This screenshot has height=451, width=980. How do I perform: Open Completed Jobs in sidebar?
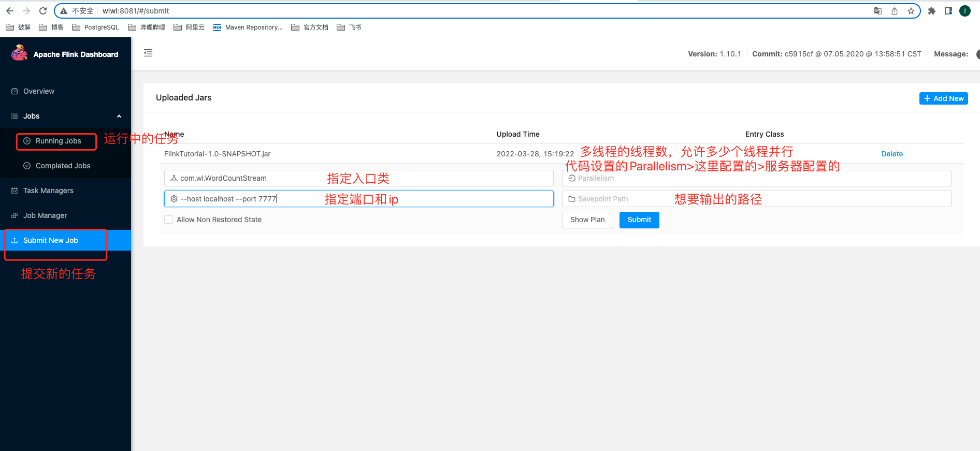[x=65, y=166]
